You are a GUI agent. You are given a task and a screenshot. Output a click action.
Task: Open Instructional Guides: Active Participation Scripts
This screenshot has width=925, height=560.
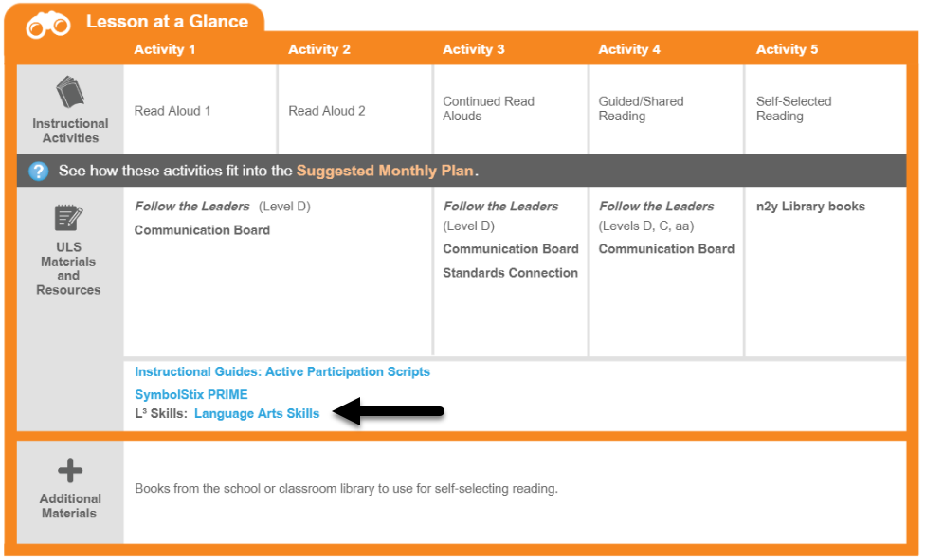282,371
